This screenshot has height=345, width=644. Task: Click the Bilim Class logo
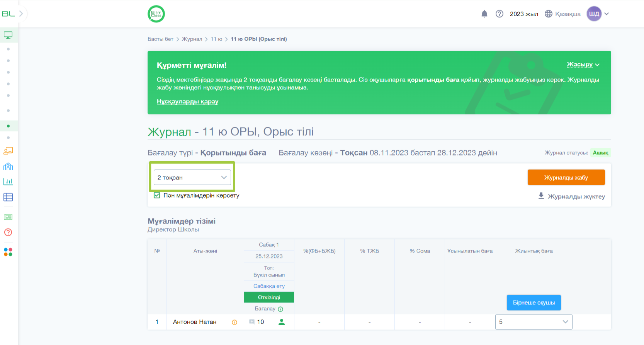[x=156, y=14]
